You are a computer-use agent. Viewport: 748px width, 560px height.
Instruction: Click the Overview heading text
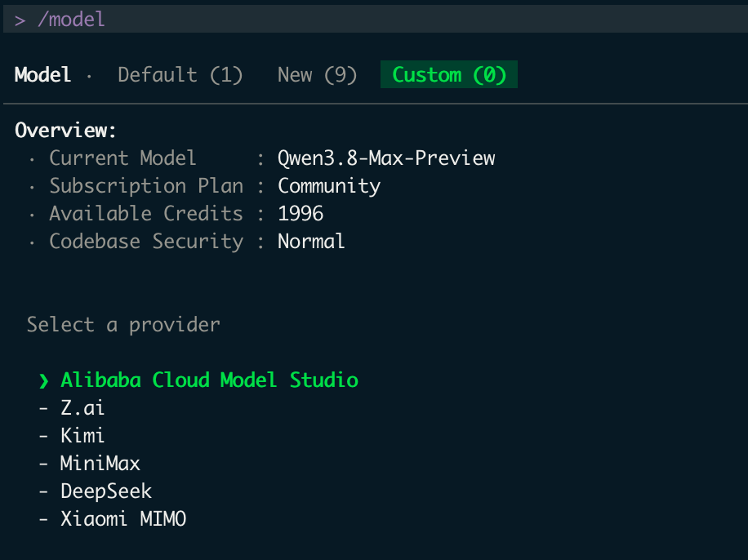tap(65, 131)
